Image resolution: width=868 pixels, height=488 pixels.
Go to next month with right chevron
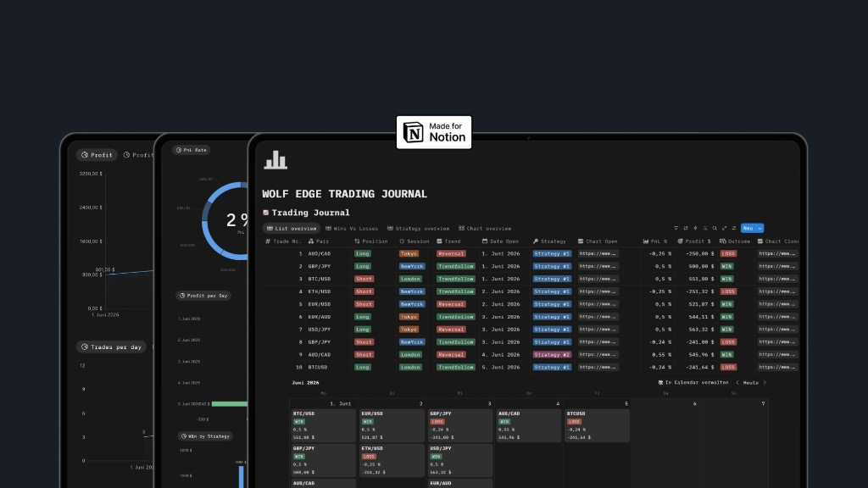765,382
